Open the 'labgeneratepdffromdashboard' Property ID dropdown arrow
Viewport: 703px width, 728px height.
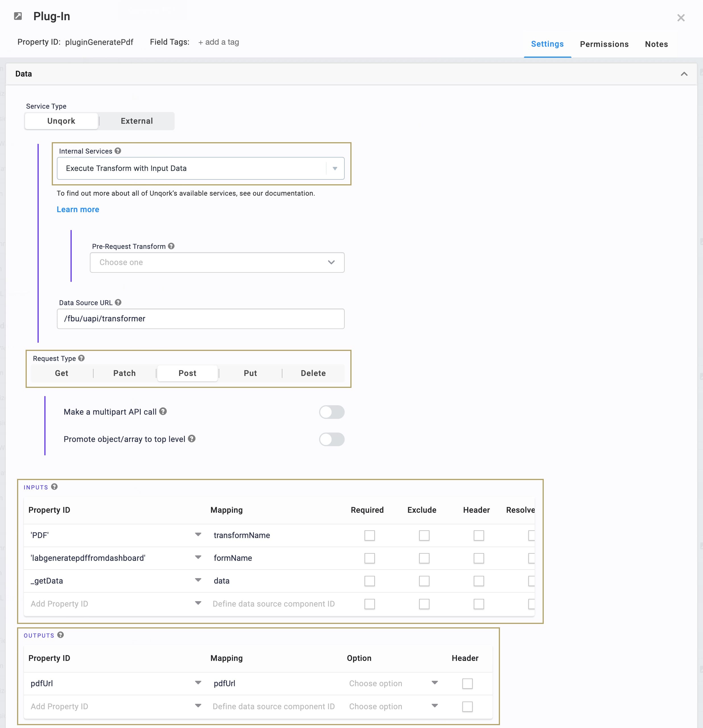pyautogui.click(x=198, y=557)
